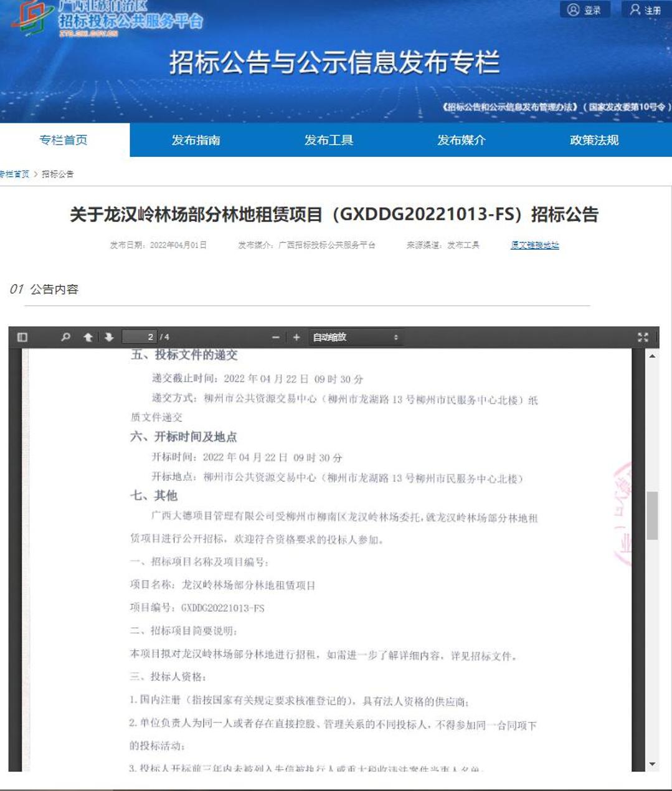This screenshot has height=791, width=672.
Task: Click the 开标时间 line in the PDF
Action: [247, 457]
